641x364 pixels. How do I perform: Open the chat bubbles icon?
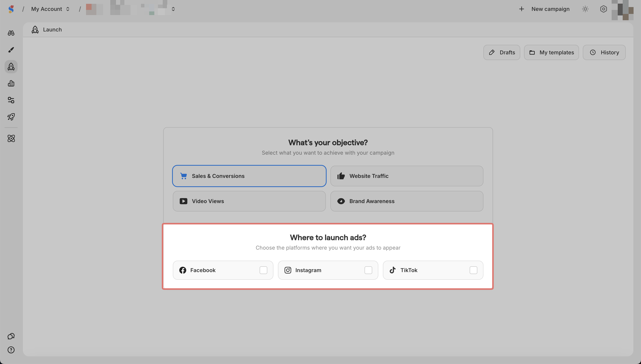click(11, 336)
